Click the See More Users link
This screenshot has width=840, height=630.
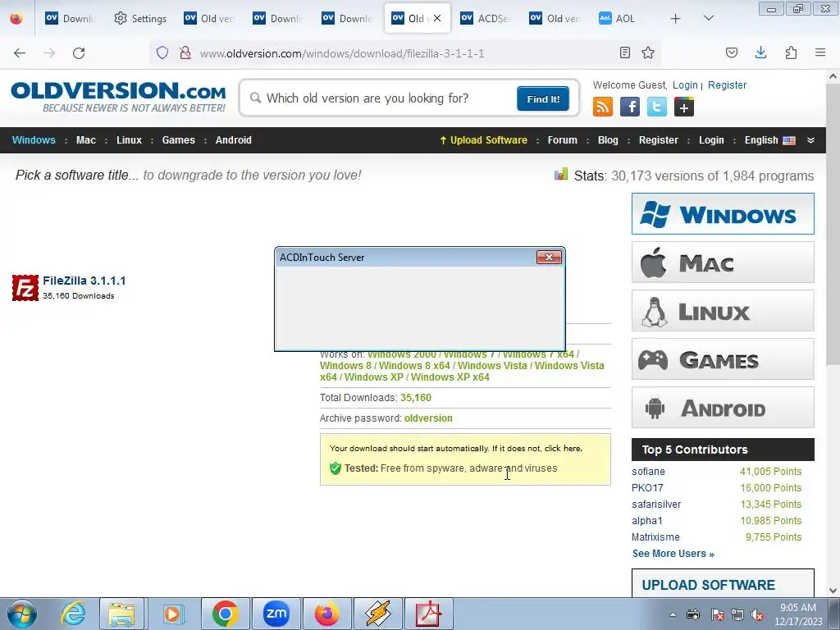point(673,554)
